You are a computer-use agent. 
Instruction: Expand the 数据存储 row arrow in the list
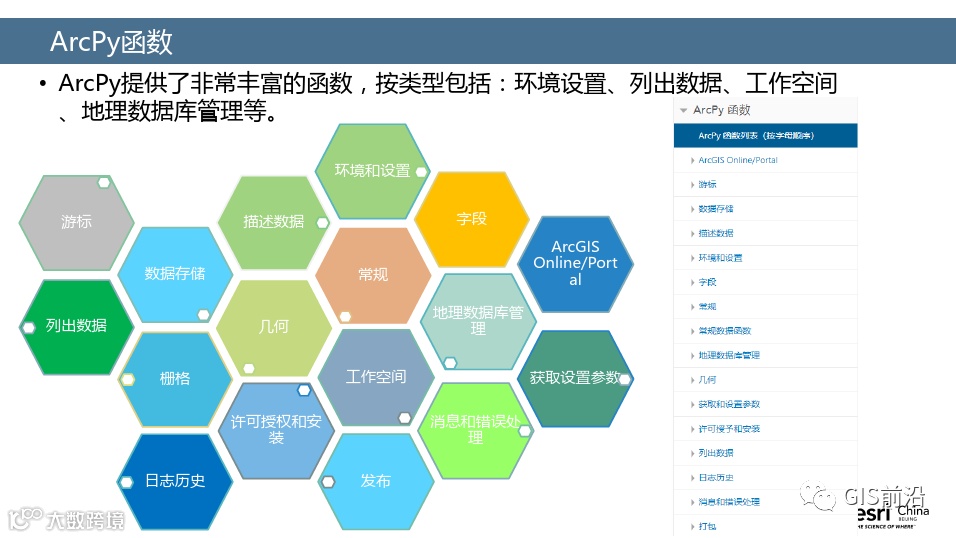[x=693, y=209]
